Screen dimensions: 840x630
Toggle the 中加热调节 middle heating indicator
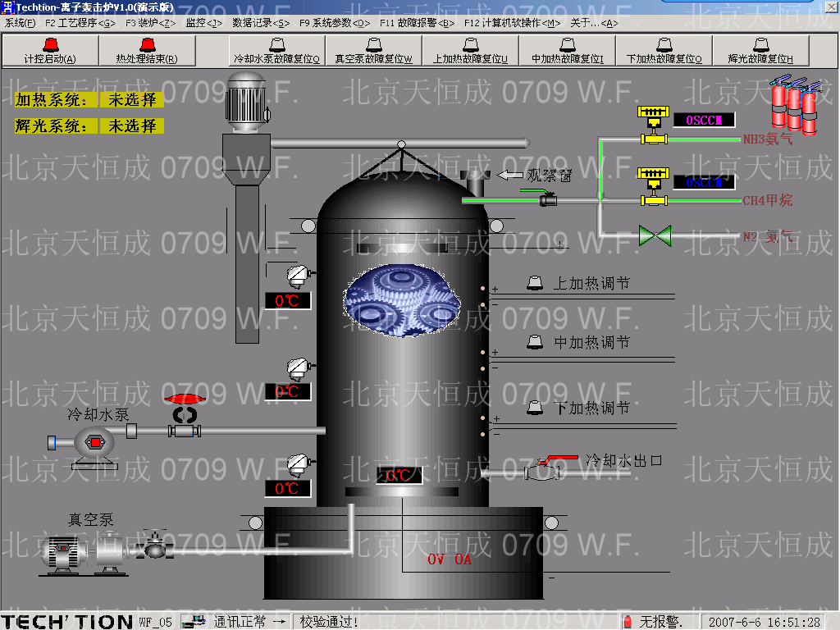[535, 341]
